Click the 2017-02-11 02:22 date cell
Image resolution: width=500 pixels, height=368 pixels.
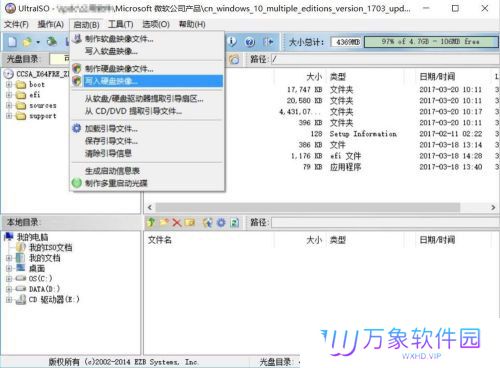pyautogui.click(x=451, y=134)
